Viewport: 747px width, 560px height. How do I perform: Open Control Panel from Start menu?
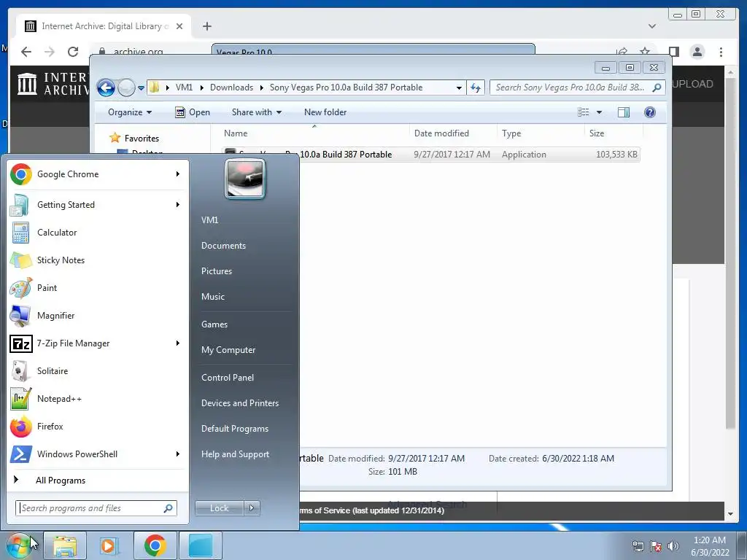(x=228, y=378)
